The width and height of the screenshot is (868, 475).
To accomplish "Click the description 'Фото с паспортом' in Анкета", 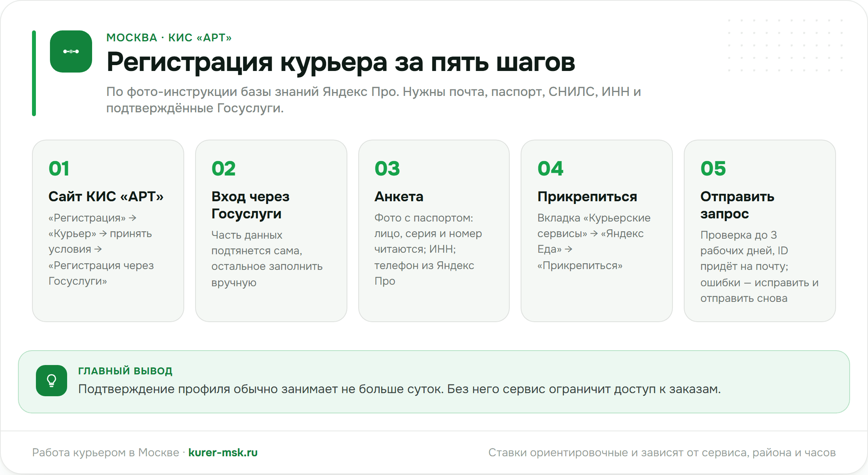I will [x=428, y=249].
